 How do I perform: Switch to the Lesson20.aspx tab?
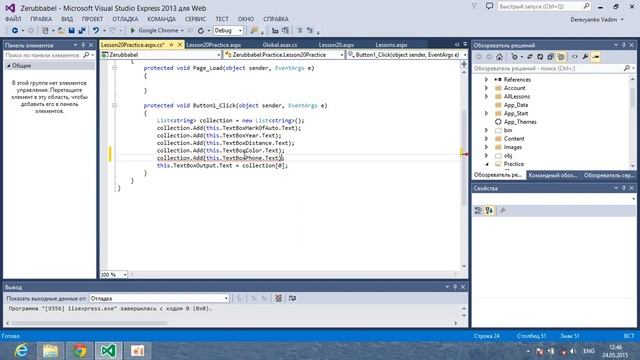click(x=336, y=45)
